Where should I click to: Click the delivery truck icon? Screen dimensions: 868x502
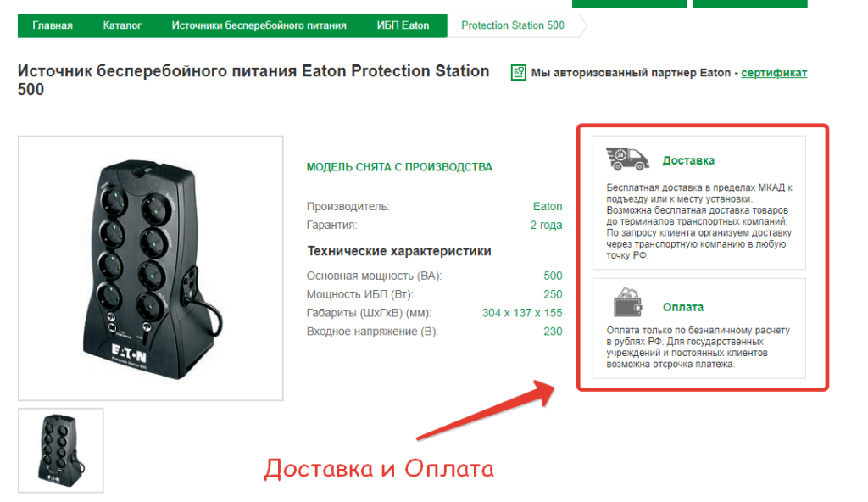627,159
